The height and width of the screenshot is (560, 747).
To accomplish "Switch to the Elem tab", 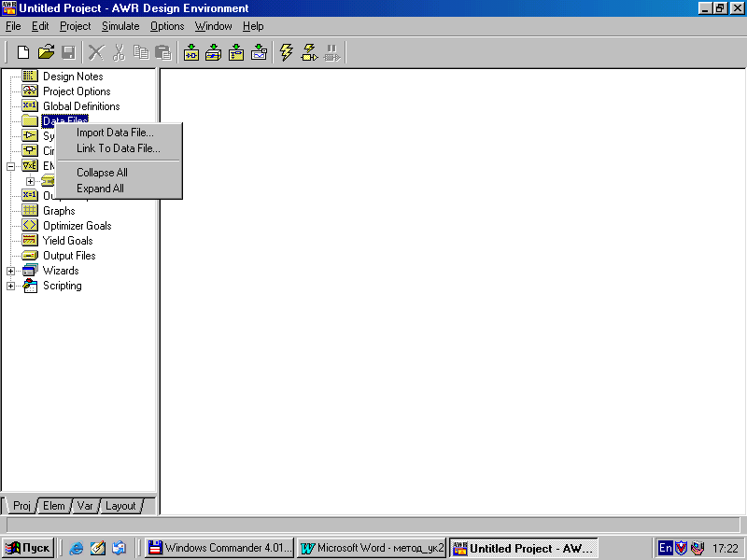I will (53, 506).
